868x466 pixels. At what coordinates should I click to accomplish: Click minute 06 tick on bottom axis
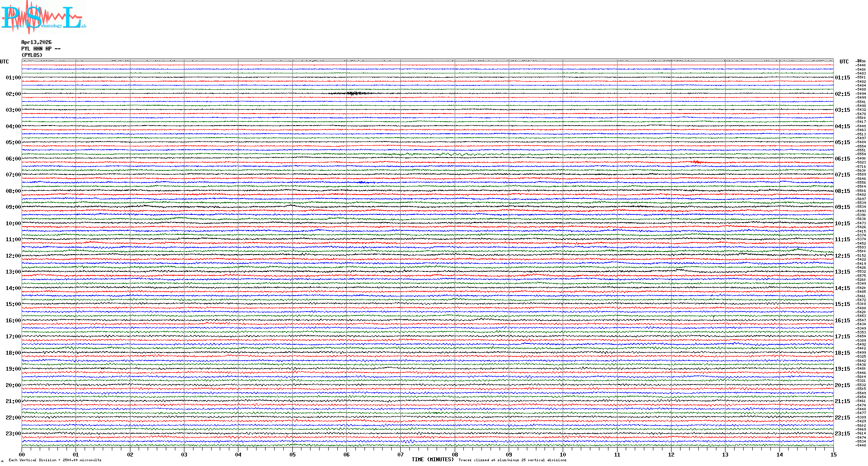tap(346, 454)
